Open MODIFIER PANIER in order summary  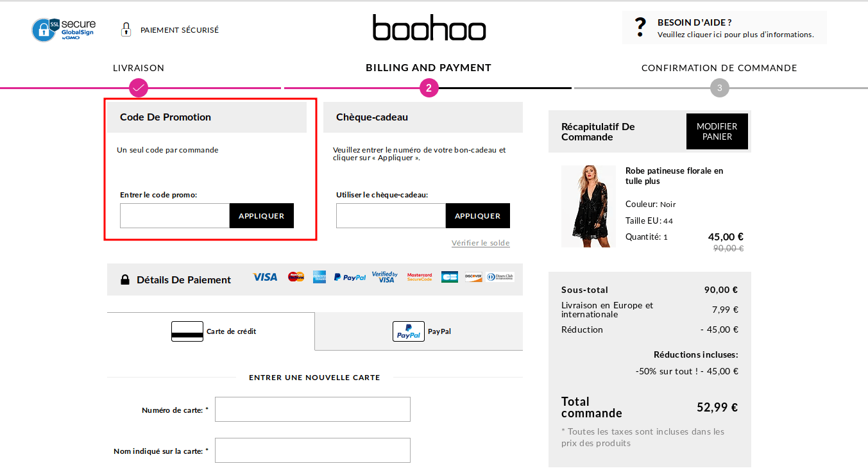click(x=717, y=131)
